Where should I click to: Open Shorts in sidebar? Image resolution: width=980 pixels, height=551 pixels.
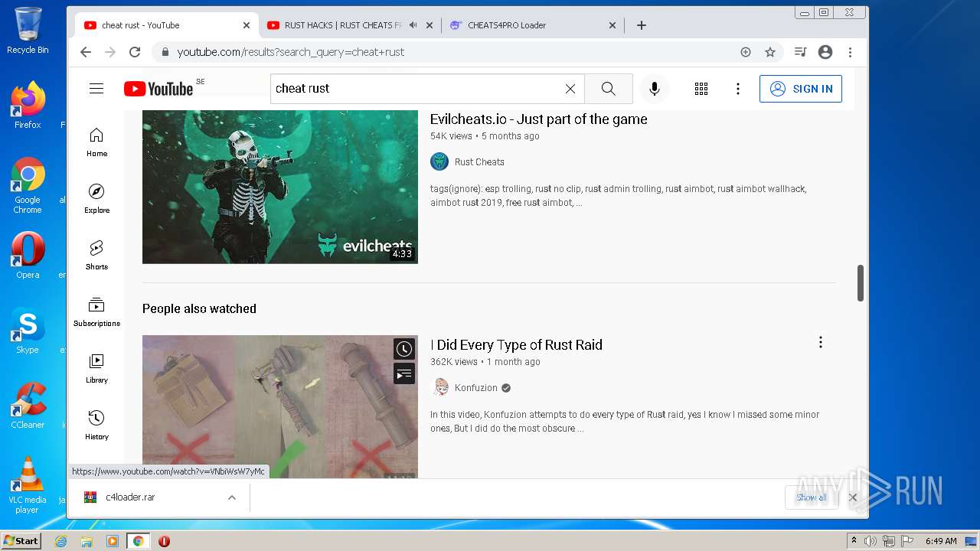click(96, 256)
